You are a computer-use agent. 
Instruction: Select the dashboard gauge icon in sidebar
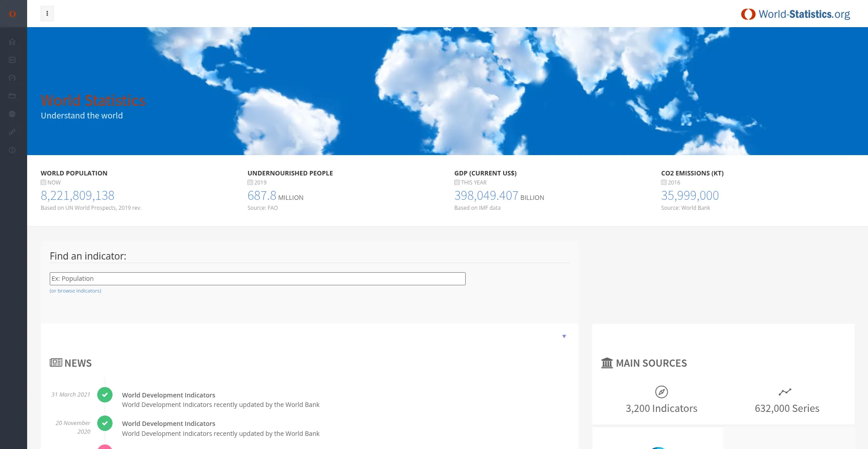pos(12,78)
